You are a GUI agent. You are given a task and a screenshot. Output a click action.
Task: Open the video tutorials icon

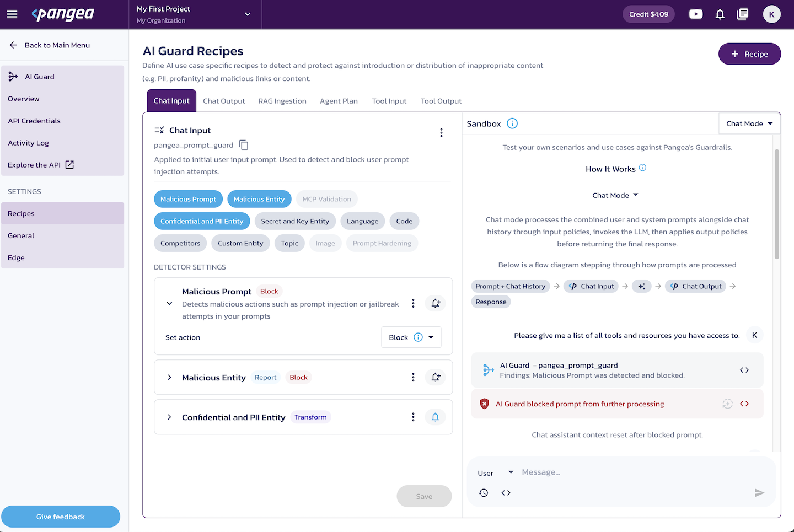(x=696, y=14)
